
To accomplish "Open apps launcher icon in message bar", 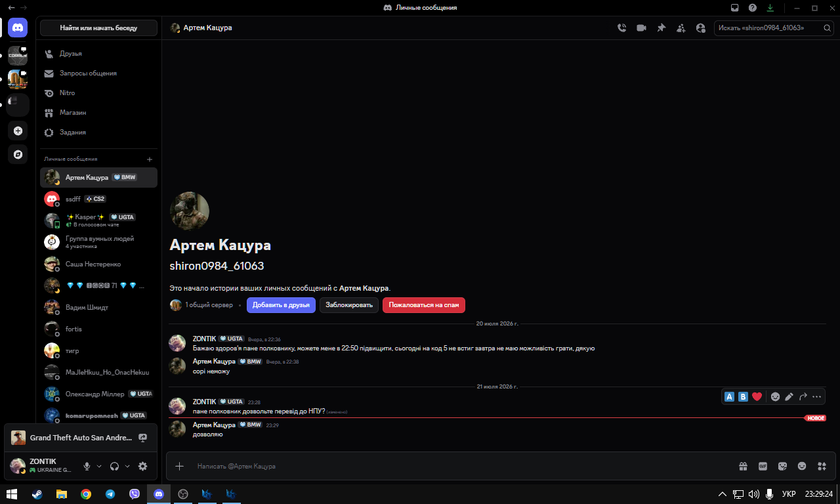I will click(822, 466).
